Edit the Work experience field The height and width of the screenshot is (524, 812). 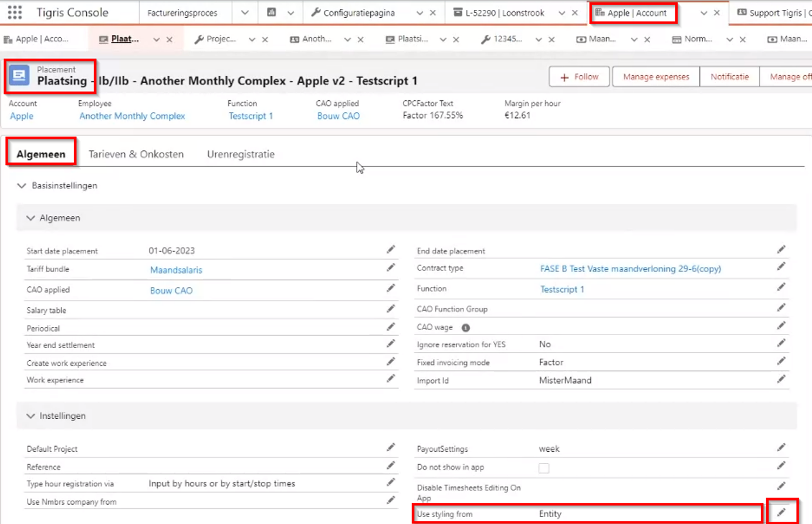[x=391, y=378]
